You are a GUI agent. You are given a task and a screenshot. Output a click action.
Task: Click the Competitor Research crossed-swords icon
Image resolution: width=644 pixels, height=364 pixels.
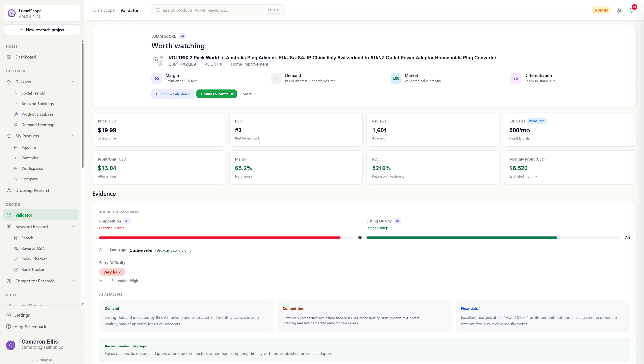point(9,281)
